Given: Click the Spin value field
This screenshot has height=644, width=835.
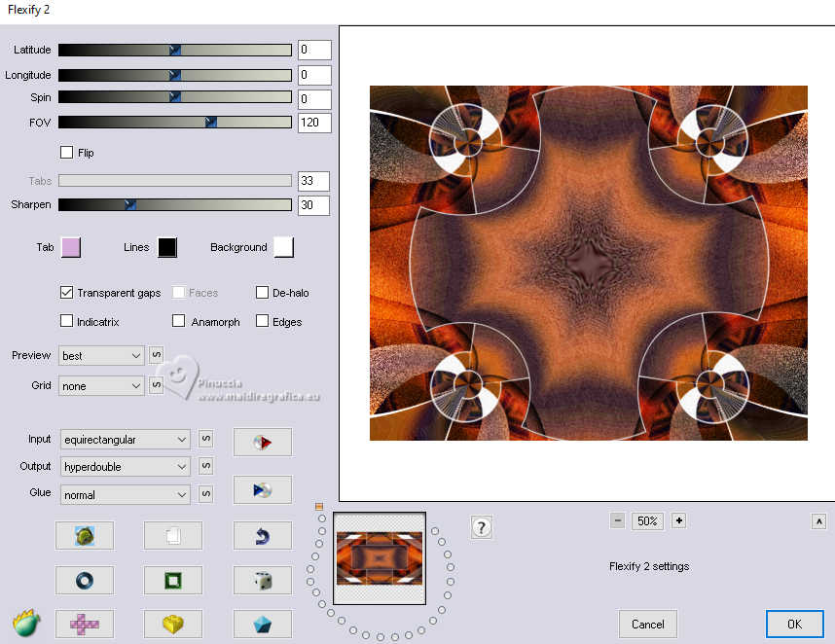Looking at the screenshot, I should [314, 99].
